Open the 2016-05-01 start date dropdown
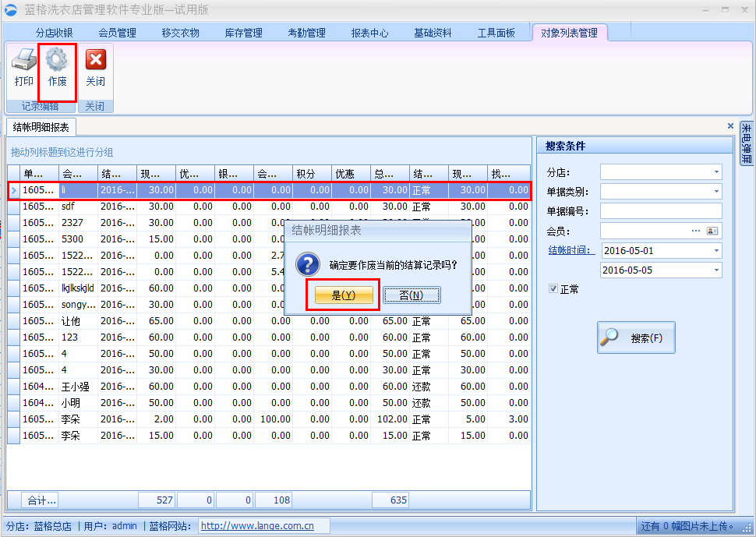756x537 pixels. pos(716,251)
